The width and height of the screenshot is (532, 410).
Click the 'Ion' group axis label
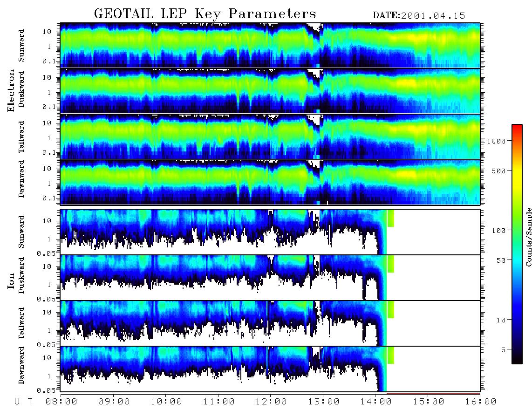tap(11, 281)
